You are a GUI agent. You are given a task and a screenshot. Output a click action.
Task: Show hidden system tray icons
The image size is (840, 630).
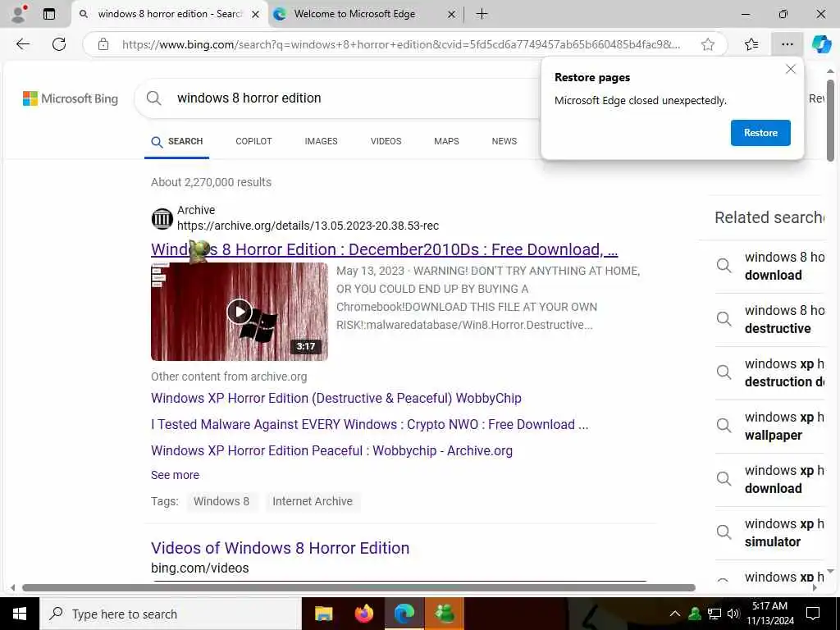click(675, 614)
